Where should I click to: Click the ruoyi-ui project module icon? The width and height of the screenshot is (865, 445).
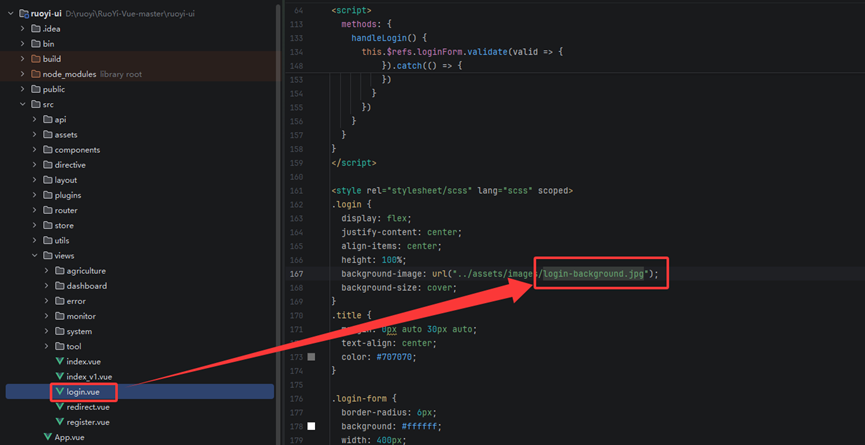(x=24, y=13)
